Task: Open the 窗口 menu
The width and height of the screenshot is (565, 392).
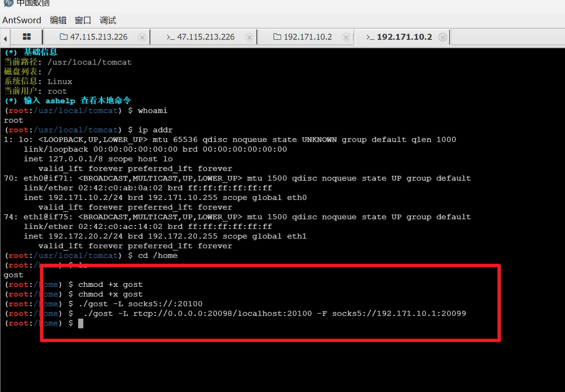Action: click(x=83, y=20)
